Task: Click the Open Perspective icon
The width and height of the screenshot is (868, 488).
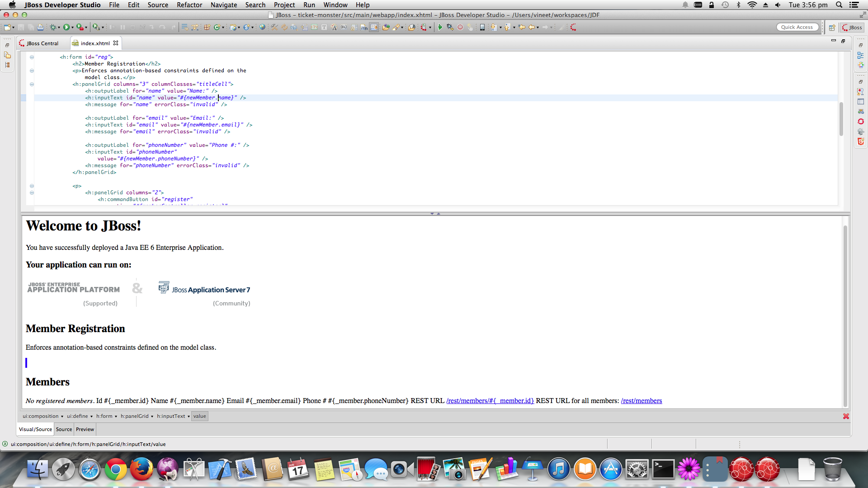Action: [x=832, y=28]
